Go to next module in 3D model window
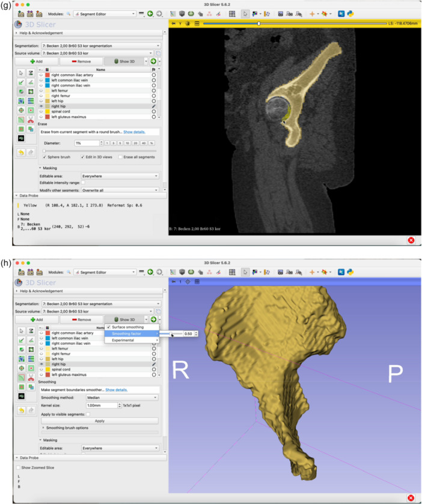Screen dimensions: 422x504 click(x=159, y=272)
